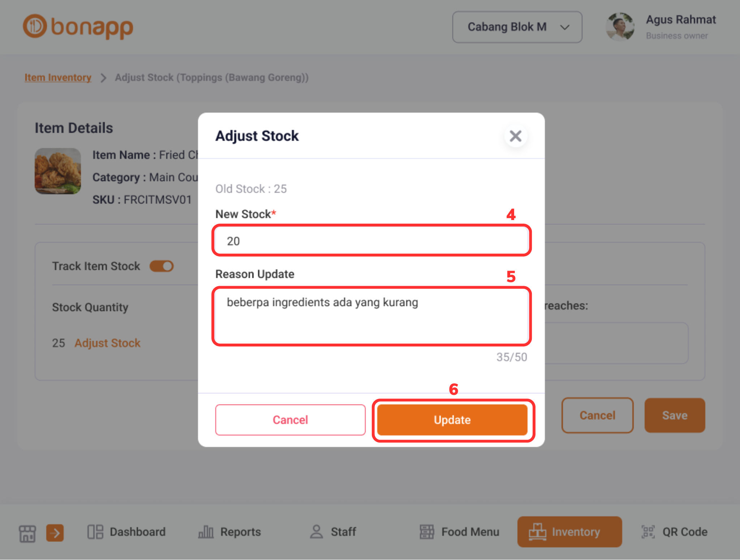The height and width of the screenshot is (560, 740).
Task: Click the orange arrow expand icon
Action: click(x=55, y=533)
